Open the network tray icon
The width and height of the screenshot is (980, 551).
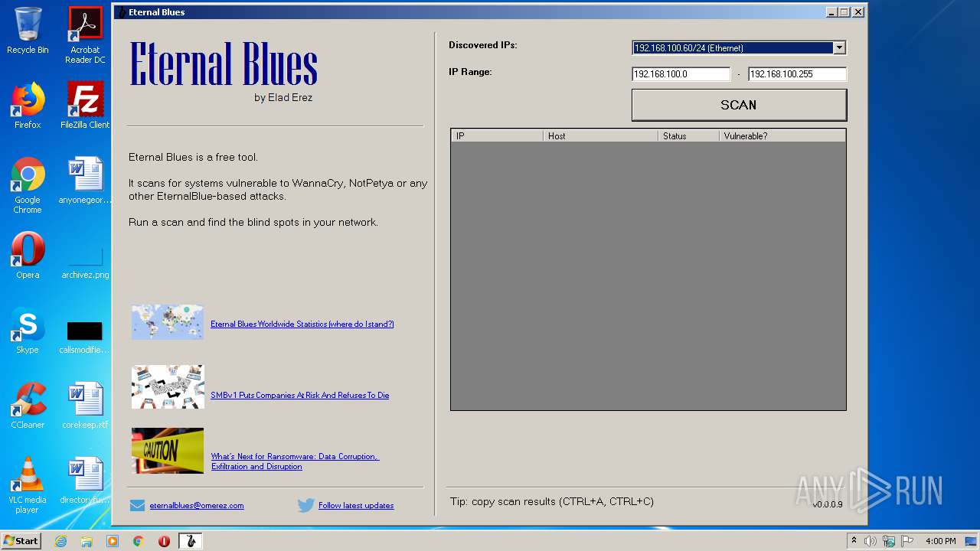click(889, 541)
